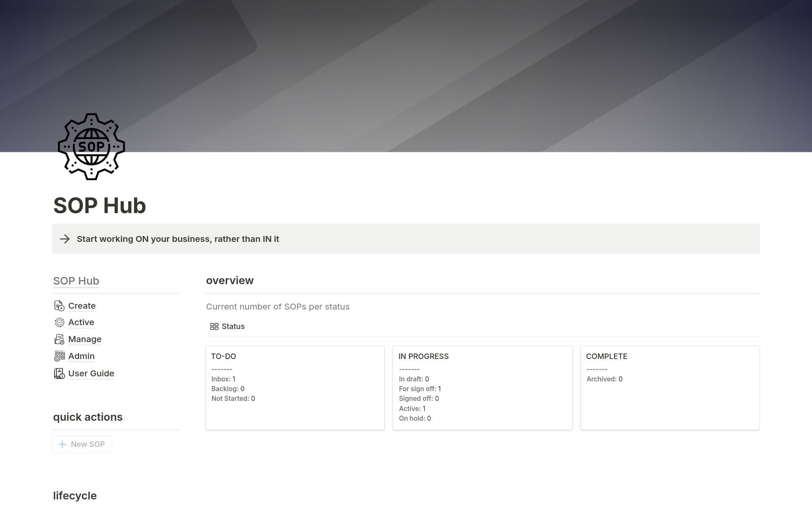Click the Create icon in sidebar
Screen dimensions: 812x507
coord(59,305)
